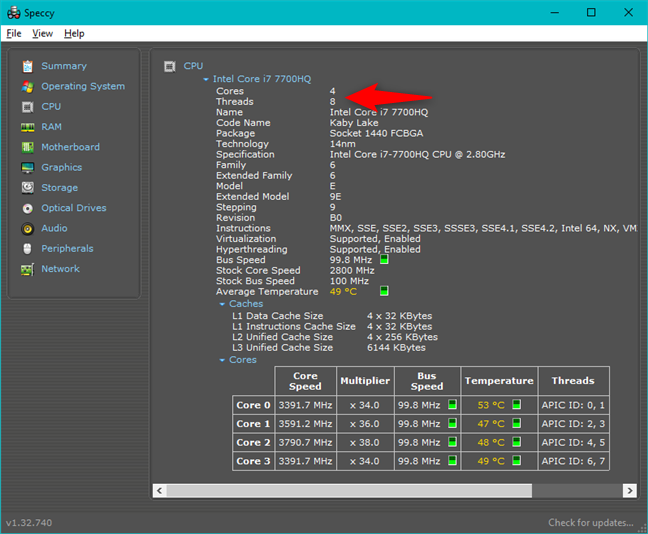Click the CPU header icon in main panel
The width and height of the screenshot is (648, 534).
coord(170,66)
